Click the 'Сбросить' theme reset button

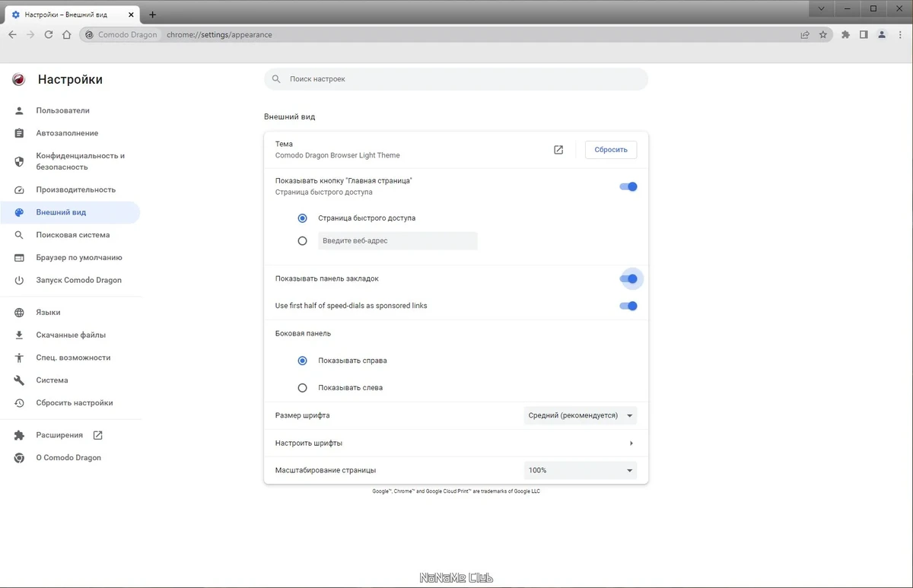(611, 150)
